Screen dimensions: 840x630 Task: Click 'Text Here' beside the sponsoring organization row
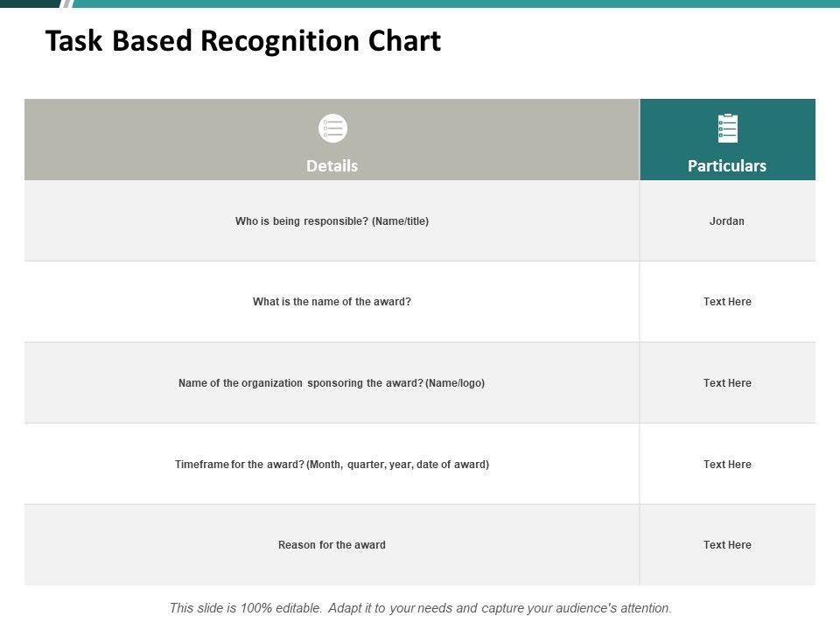pyautogui.click(x=727, y=383)
